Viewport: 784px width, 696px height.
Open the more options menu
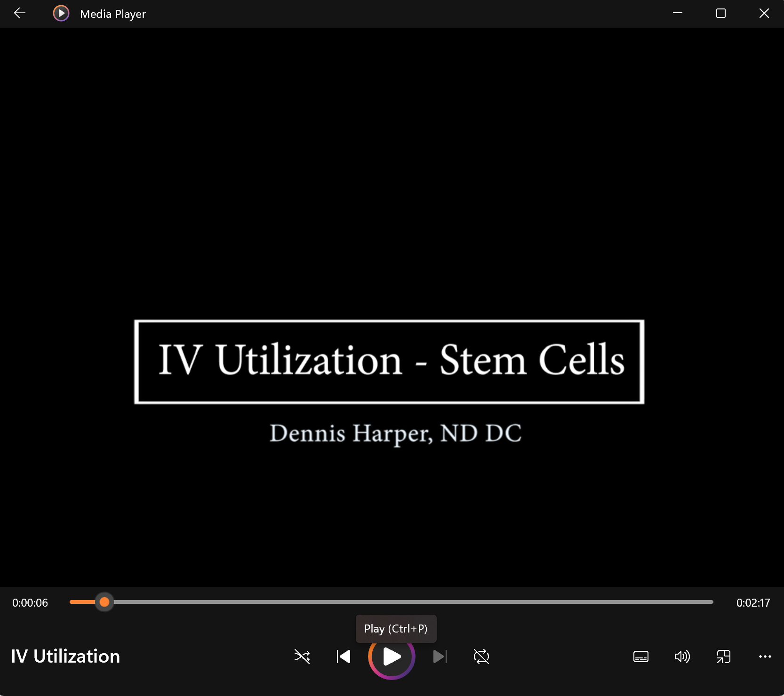click(766, 656)
